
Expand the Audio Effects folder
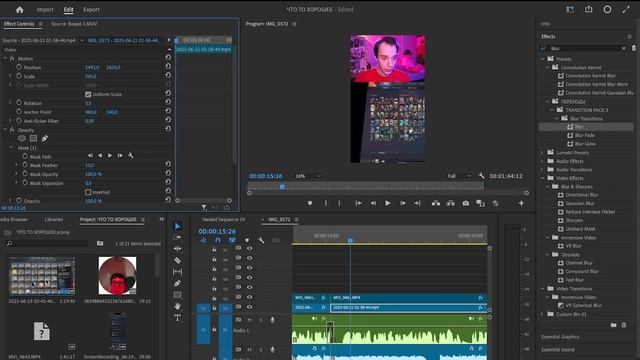(542, 161)
